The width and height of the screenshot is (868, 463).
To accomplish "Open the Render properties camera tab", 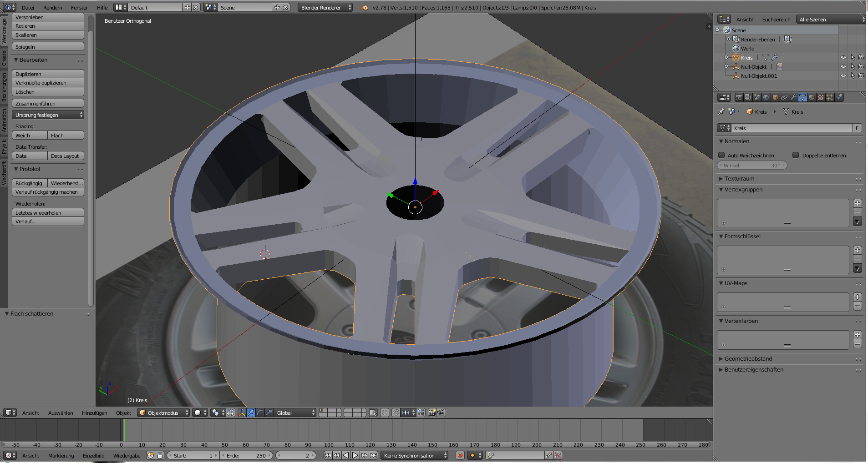I will coord(739,97).
